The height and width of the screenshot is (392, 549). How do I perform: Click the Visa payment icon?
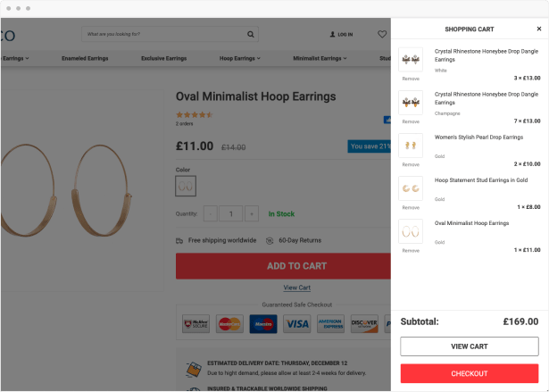(297, 324)
